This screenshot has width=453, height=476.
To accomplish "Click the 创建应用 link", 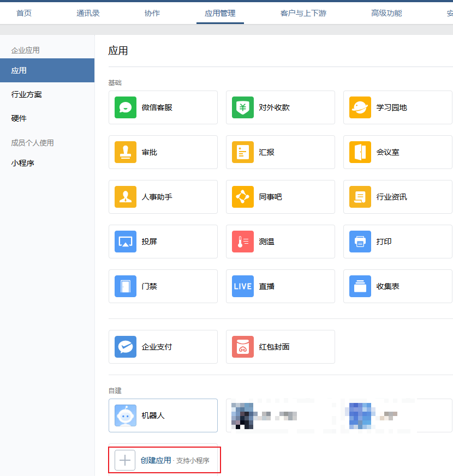I will point(156,460).
